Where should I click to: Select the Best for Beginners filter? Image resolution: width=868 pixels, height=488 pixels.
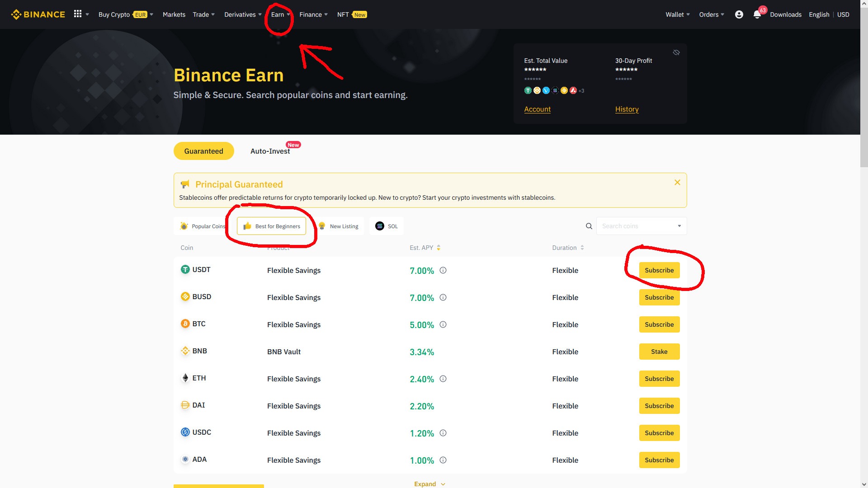pos(271,226)
